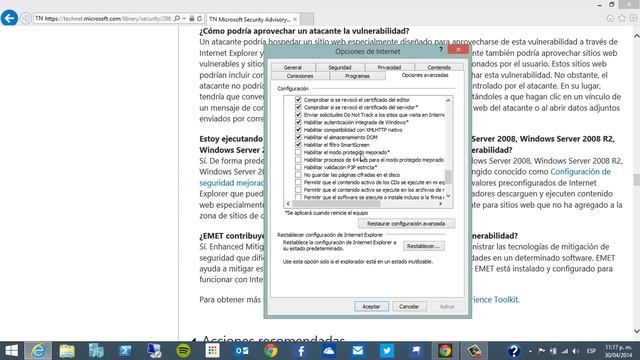Click the page scroll-up arrow in browser
This screenshot has height=360, width=640.
coord(636,36)
